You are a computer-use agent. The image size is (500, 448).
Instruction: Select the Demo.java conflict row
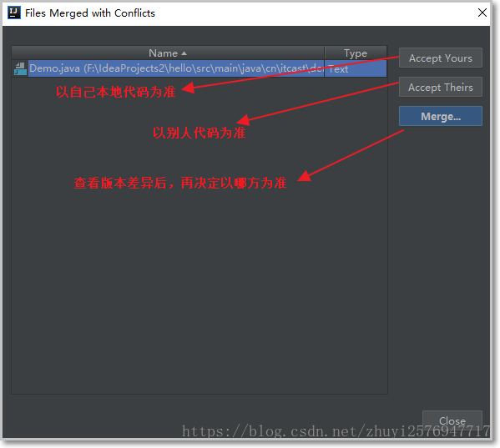point(199,68)
